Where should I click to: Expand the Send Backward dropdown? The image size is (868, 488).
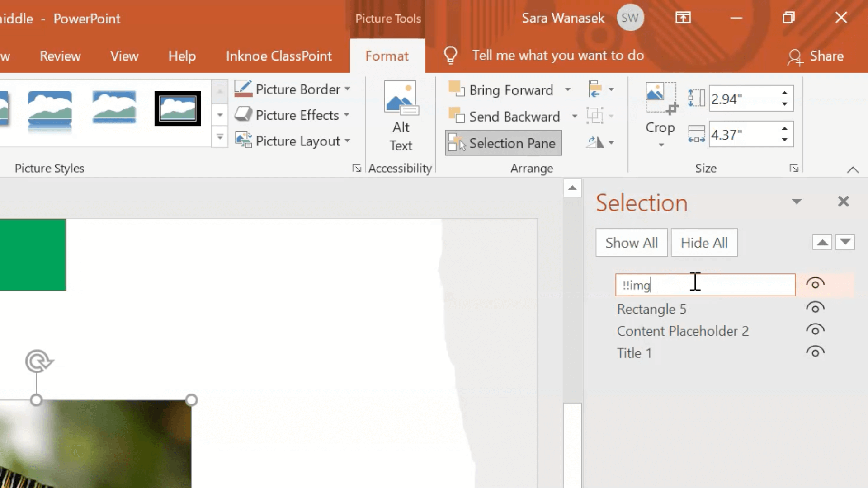tap(574, 116)
